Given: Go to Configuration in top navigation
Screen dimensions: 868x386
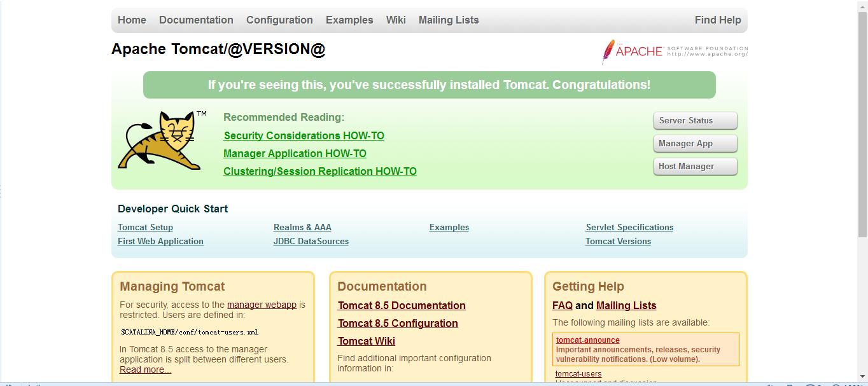Looking at the screenshot, I should (x=279, y=20).
